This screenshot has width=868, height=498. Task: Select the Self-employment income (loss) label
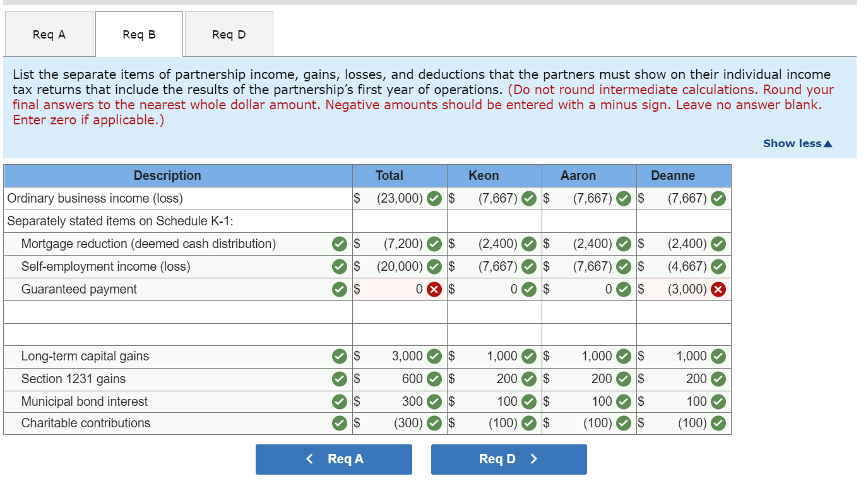[x=106, y=267]
